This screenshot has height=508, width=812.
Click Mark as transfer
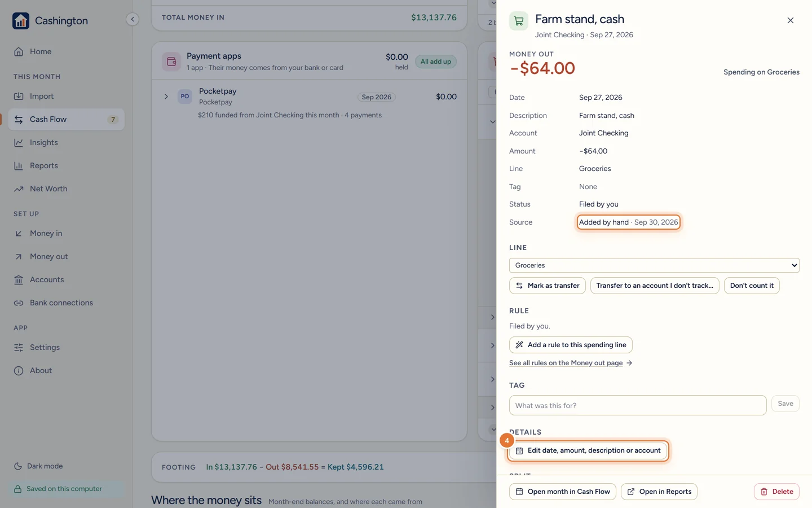point(548,286)
